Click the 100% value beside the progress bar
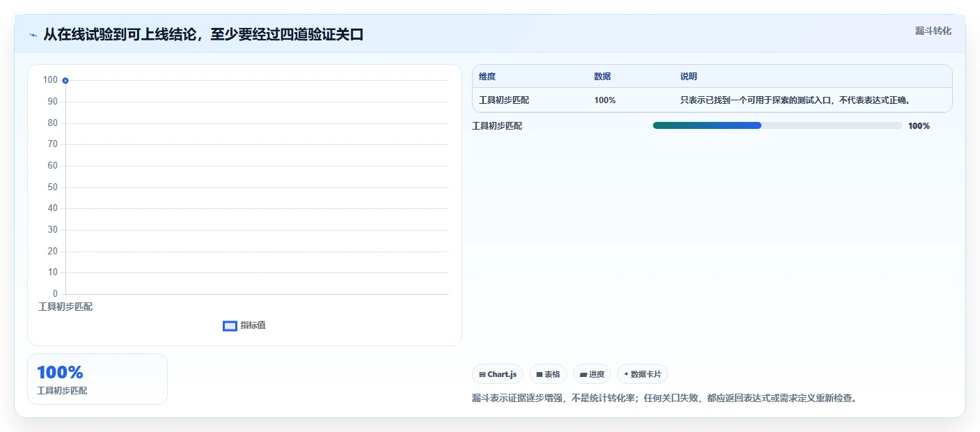 pyautogui.click(x=919, y=126)
